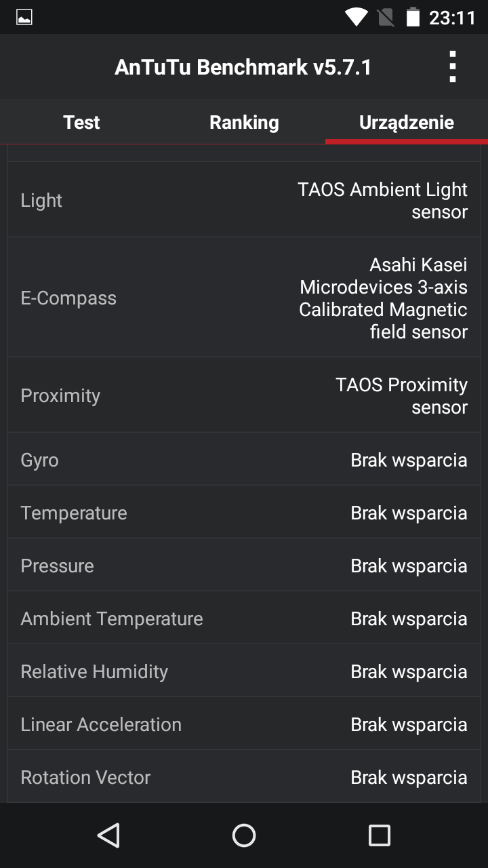The image size is (488, 868).
Task: Select the Pressure row
Action: (244, 566)
